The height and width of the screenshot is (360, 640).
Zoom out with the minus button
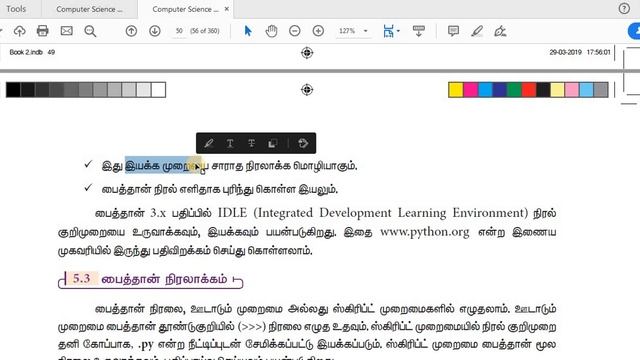[295, 31]
